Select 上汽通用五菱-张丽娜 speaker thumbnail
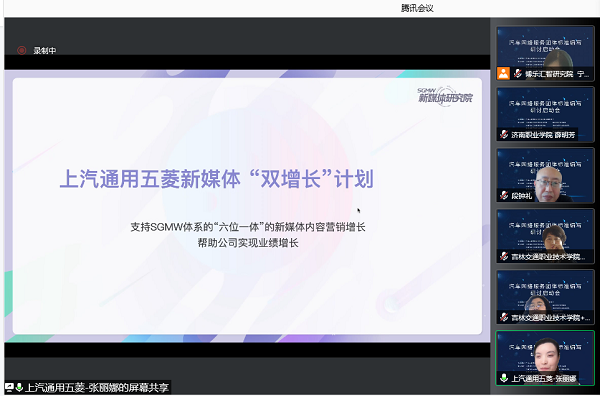600x396 pixels. coord(545,358)
